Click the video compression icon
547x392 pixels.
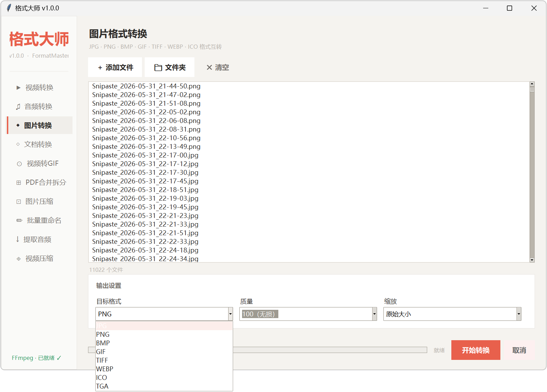(19, 259)
